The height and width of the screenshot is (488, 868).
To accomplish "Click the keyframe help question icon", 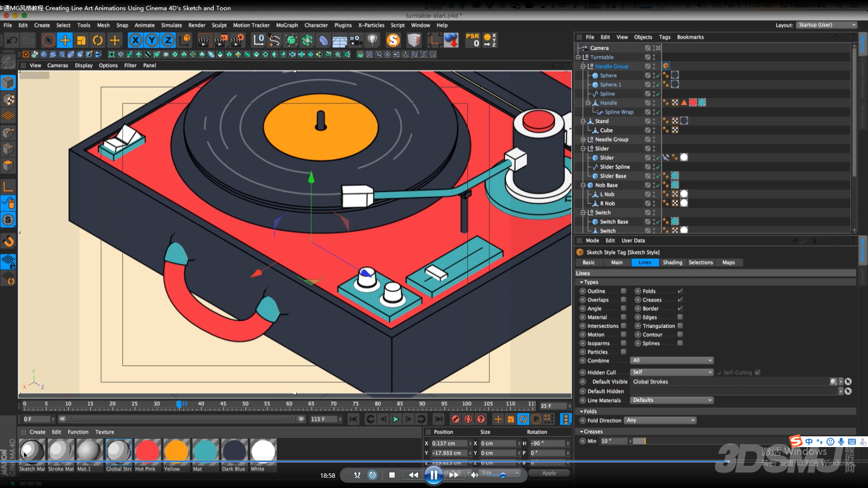I will click(481, 419).
